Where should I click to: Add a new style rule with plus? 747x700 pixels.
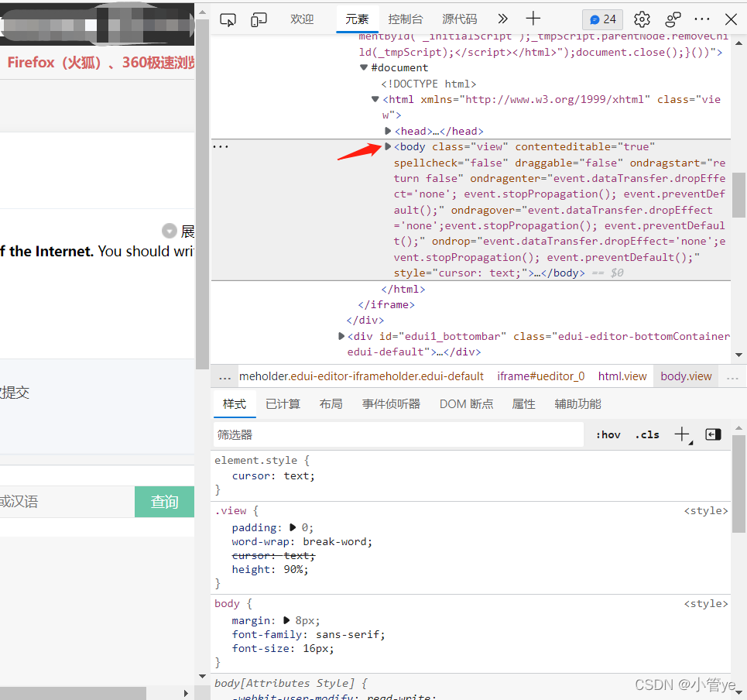[682, 434]
